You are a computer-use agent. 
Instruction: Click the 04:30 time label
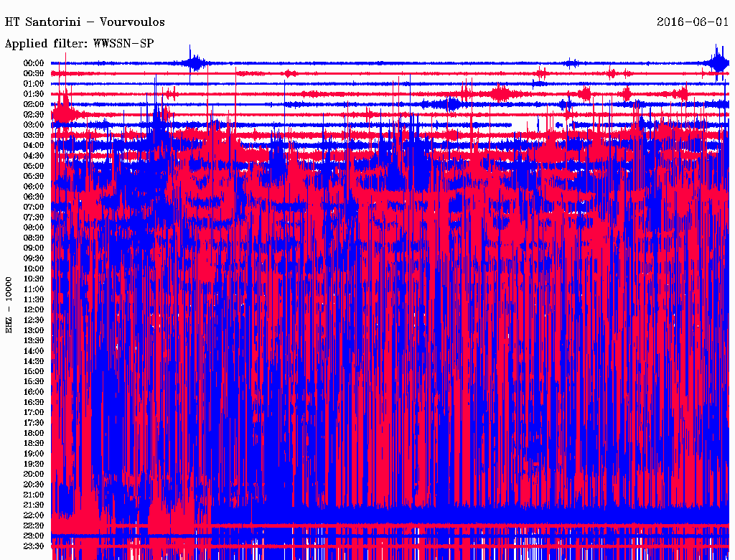34,156
